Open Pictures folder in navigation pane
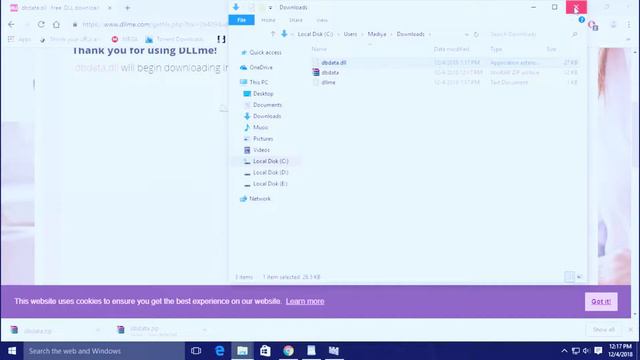640x360 pixels. pos(263,139)
